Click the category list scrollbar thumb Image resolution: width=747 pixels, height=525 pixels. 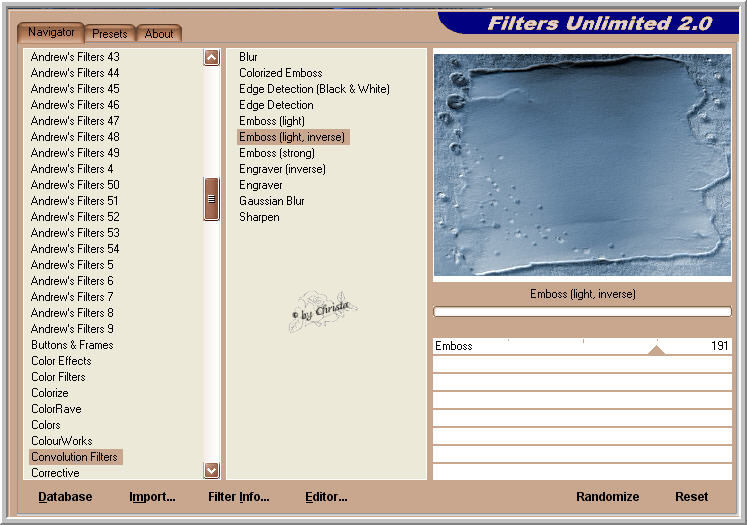[212, 199]
